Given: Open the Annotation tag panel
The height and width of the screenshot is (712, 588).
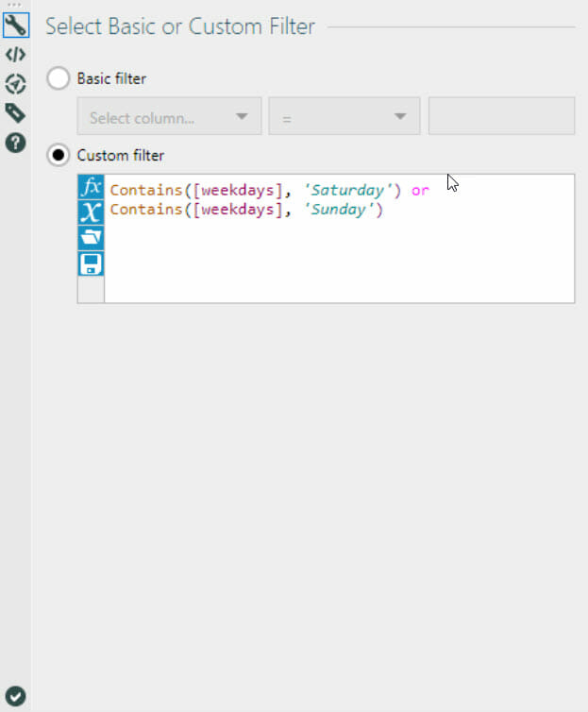Looking at the screenshot, I should pos(15,113).
